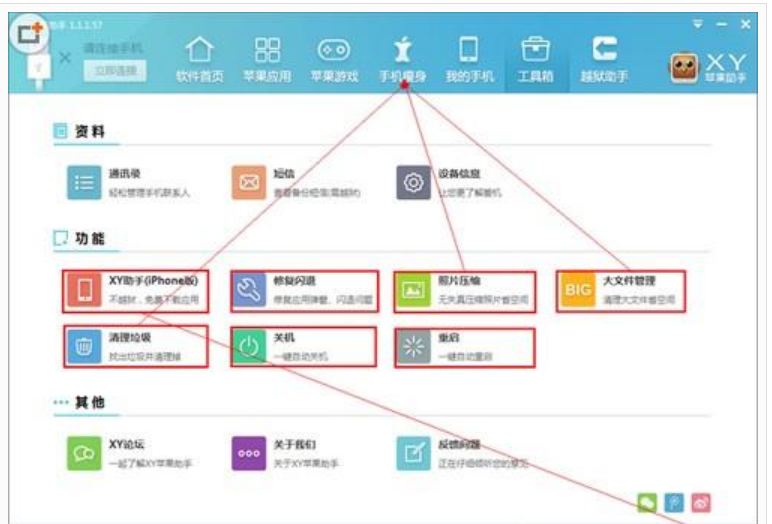Switch to the 软件首页 tab

point(201,58)
